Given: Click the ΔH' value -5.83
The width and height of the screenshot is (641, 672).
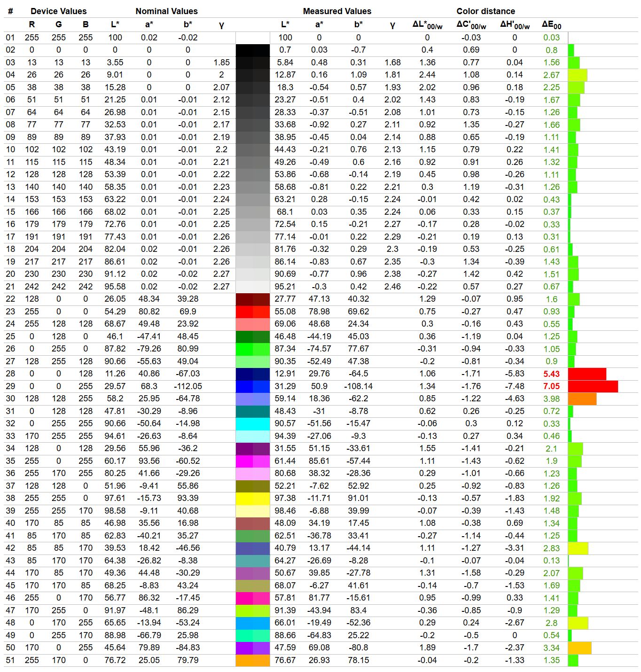Looking at the screenshot, I should tap(515, 374).
